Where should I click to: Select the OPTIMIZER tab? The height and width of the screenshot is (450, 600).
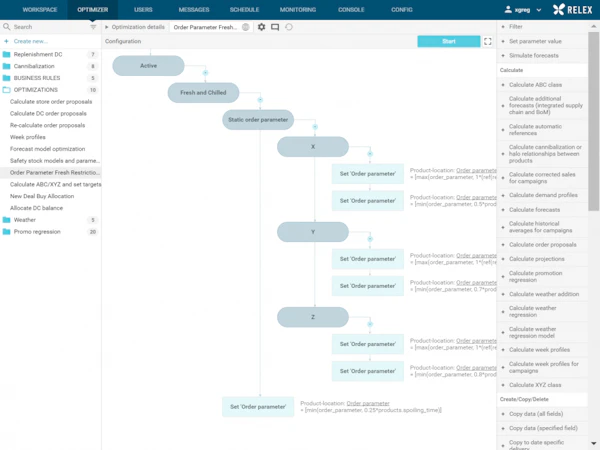click(93, 10)
